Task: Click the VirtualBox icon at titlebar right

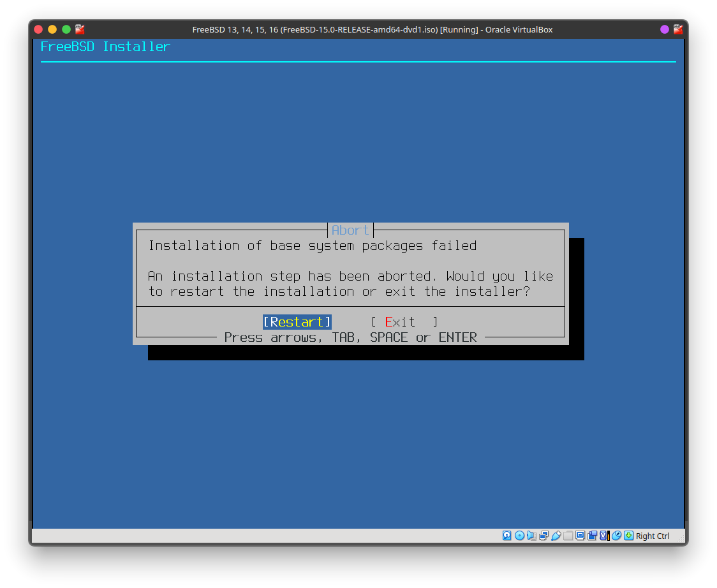Action: pos(677,29)
